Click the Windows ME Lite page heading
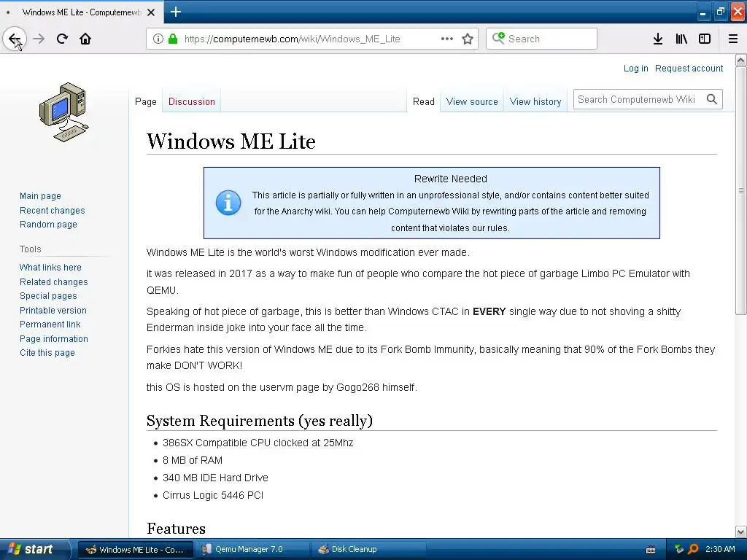This screenshot has width=747, height=560. click(231, 141)
